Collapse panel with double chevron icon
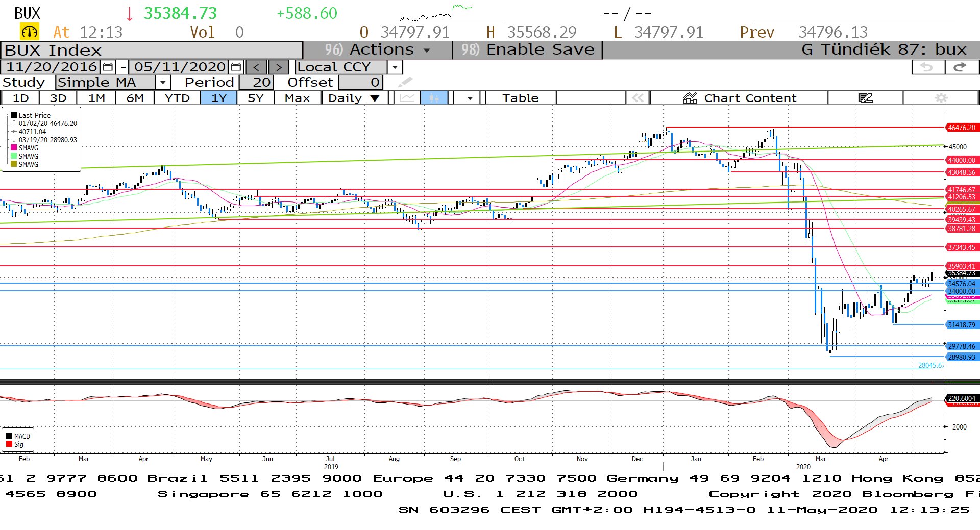980x530 pixels. (x=638, y=98)
